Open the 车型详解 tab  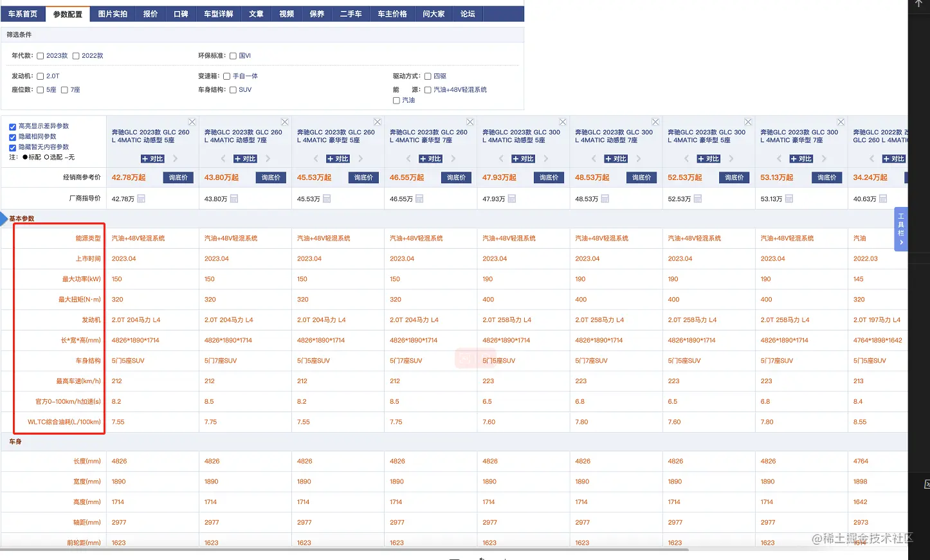pos(219,14)
